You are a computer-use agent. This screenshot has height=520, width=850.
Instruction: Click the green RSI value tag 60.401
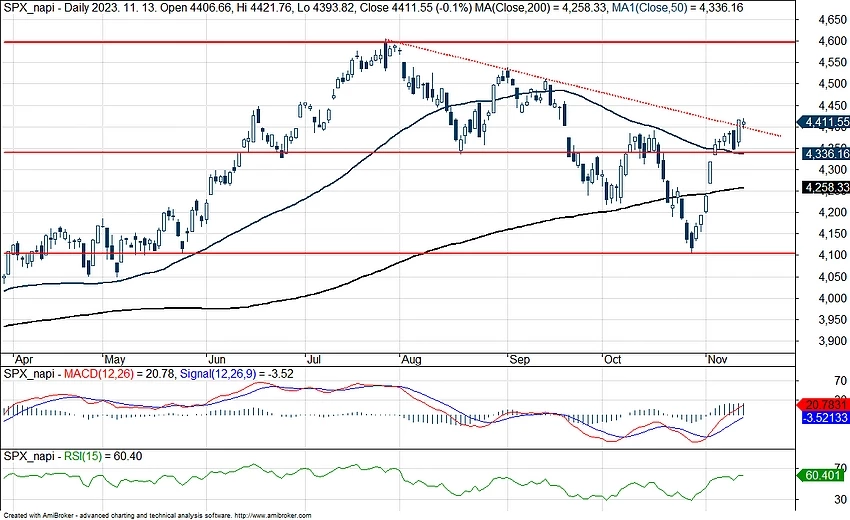(825, 477)
